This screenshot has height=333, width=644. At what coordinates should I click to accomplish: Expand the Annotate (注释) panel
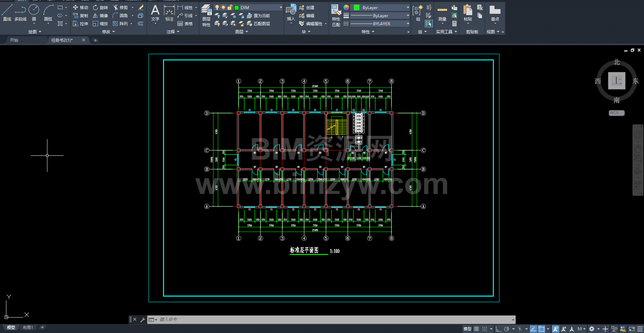[x=173, y=32]
